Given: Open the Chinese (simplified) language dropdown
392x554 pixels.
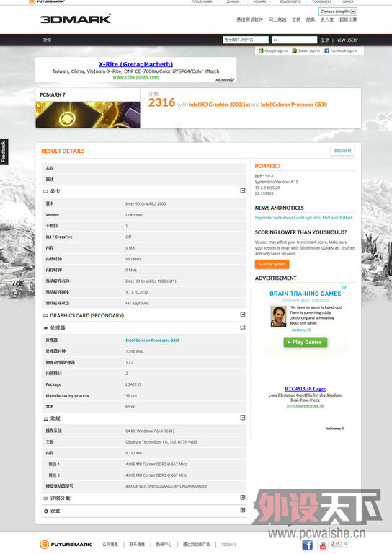Looking at the screenshot, I should tap(338, 12).
